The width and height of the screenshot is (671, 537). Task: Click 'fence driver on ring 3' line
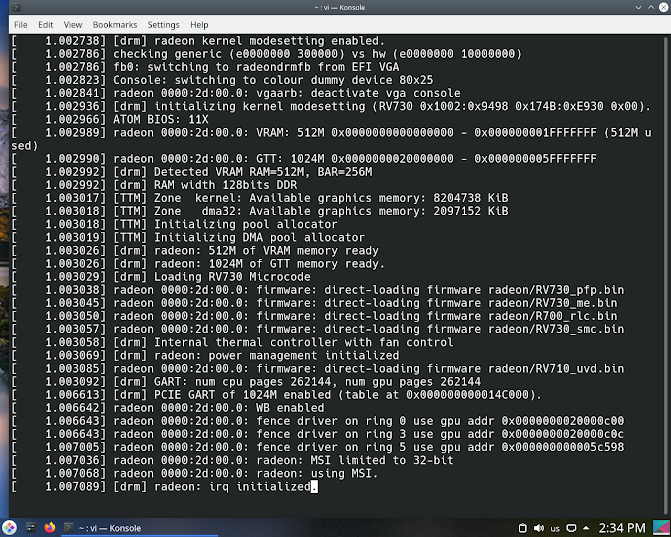tap(368, 434)
